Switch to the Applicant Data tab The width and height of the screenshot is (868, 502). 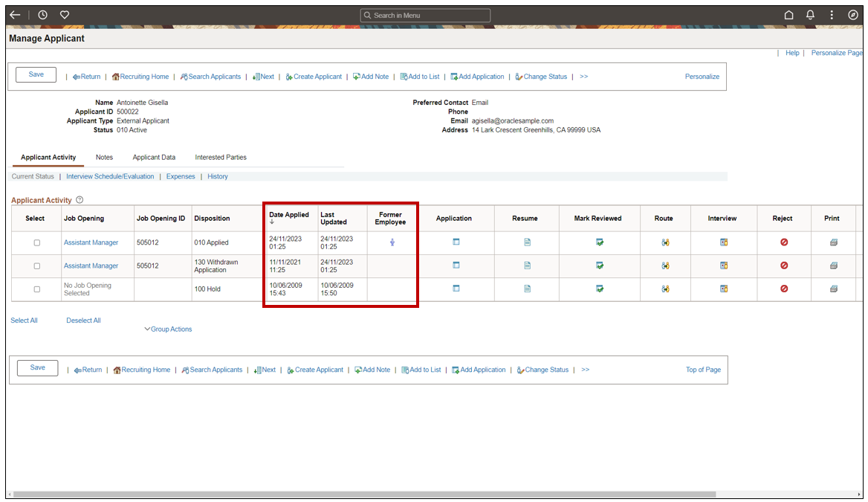coord(154,158)
